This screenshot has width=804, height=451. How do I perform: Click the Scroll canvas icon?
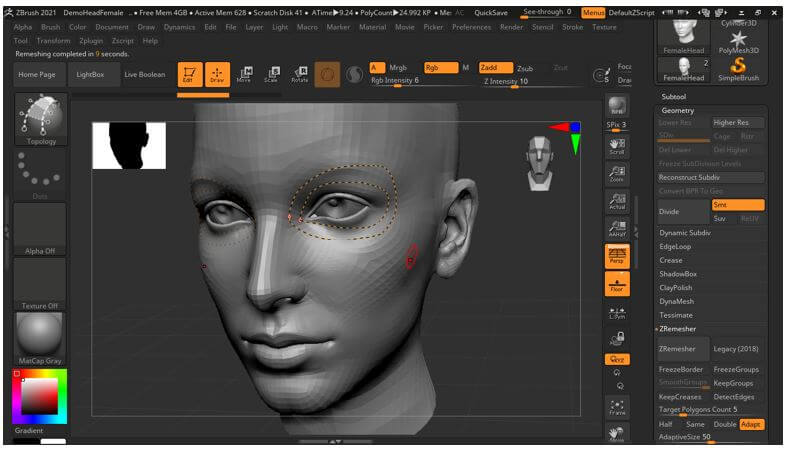pyautogui.click(x=617, y=146)
